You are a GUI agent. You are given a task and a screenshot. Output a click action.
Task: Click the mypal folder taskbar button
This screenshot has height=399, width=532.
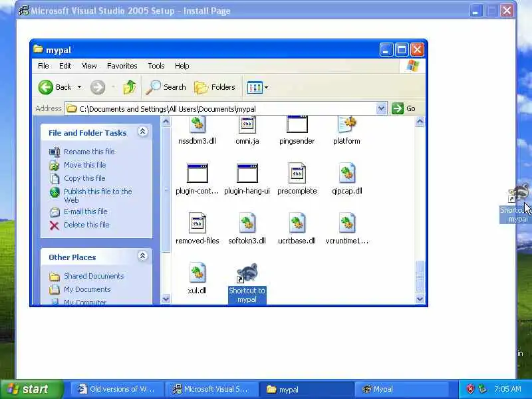[x=307, y=389]
